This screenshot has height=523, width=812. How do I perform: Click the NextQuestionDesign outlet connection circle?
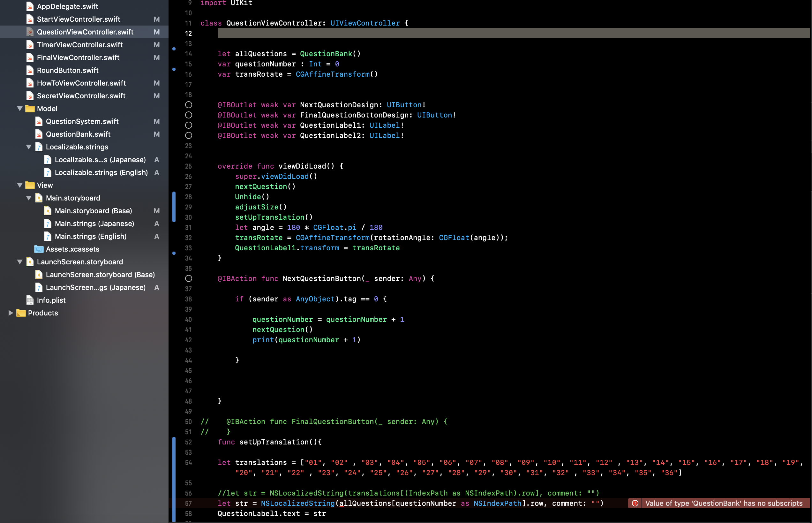189,105
